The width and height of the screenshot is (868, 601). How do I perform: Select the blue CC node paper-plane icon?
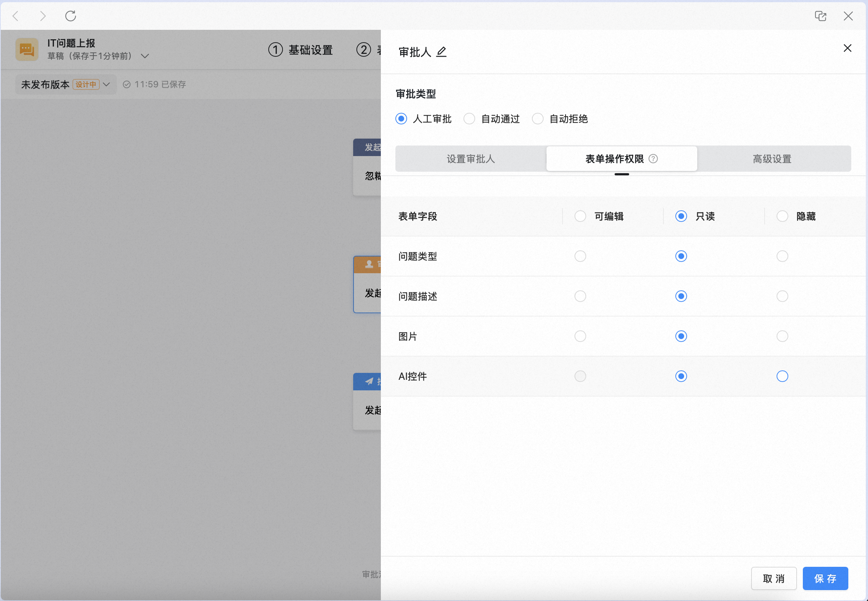click(x=369, y=382)
